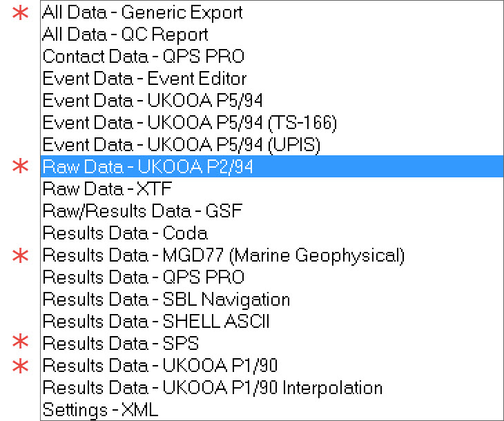Select Results Data - Coda entry
The image size is (504, 421).
click(125, 233)
